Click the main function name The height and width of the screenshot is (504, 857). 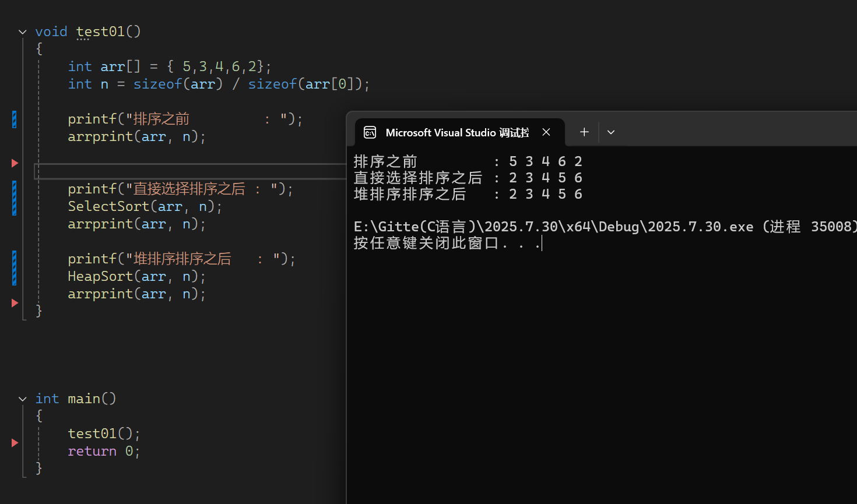[84, 399]
